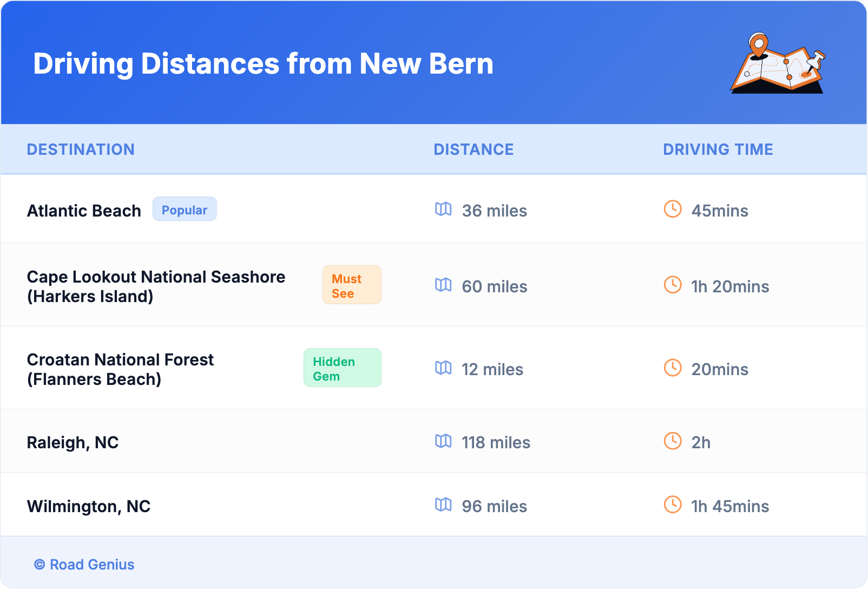Image resolution: width=868 pixels, height=589 pixels.
Task: Click the map icon beside 118 miles
Action: pos(443,441)
